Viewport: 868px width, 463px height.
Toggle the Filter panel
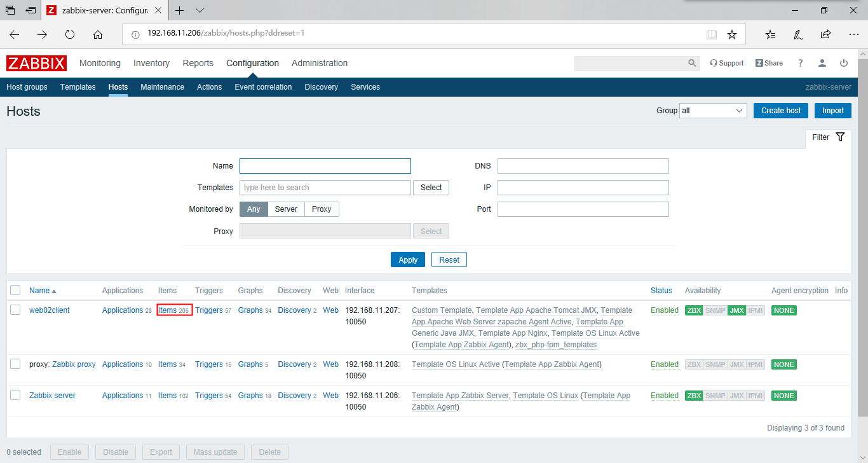click(x=828, y=137)
